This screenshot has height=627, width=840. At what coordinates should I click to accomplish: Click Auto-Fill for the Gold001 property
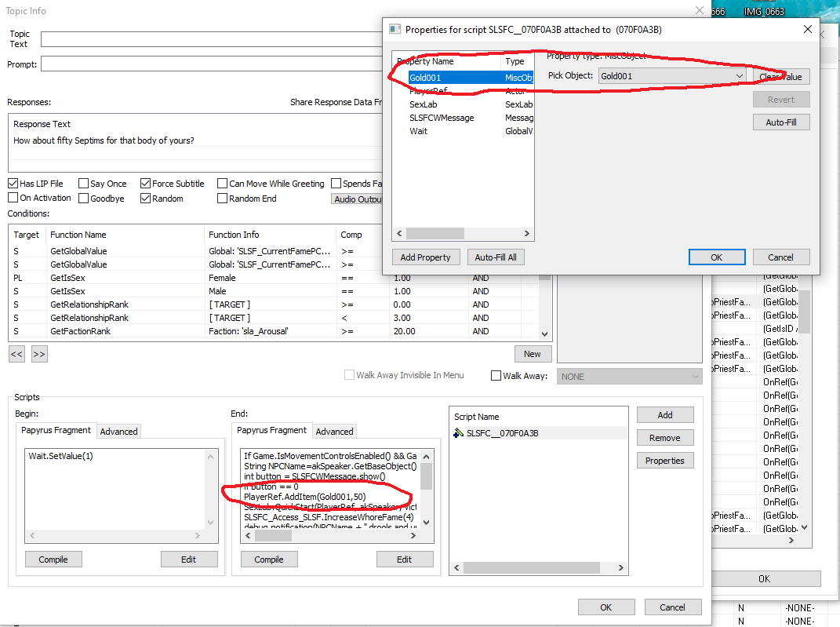pyautogui.click(x=781, y=122)
